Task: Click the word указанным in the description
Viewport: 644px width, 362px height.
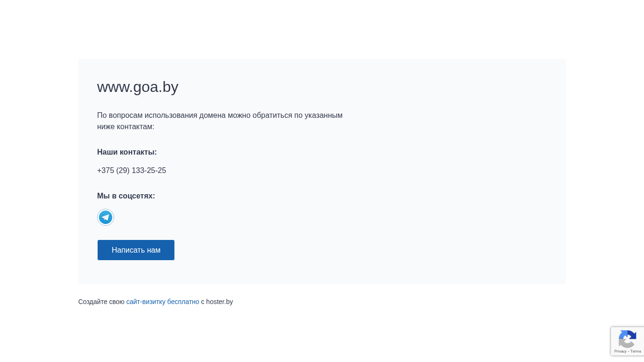Action: point(323,115)
